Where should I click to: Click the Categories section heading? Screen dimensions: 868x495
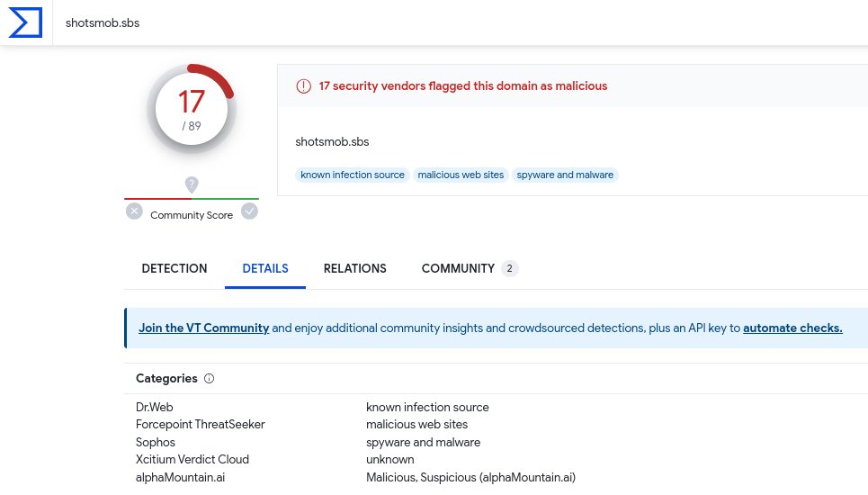click(166, 379)
